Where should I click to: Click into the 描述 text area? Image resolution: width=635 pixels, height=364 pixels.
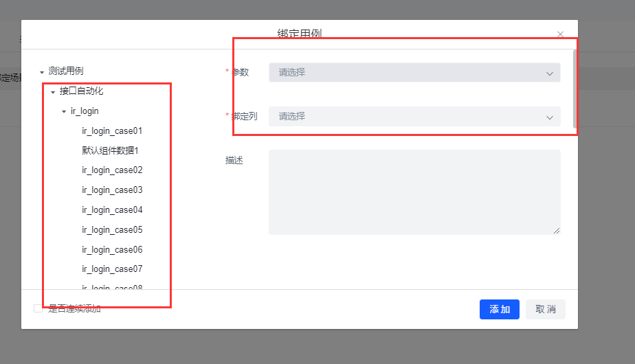[414, 192]
